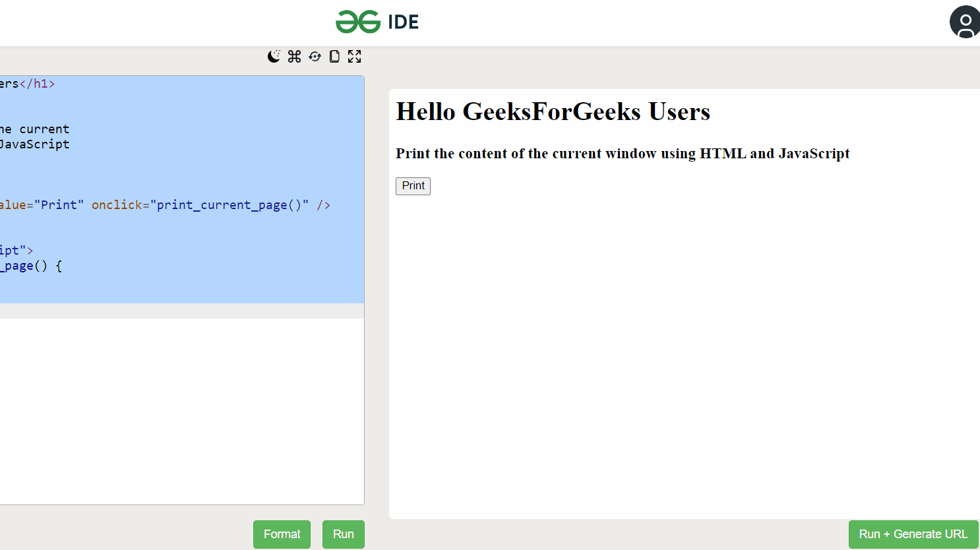Reset the code with the circular arrows icon
Viewport: 980px width, 550px height.
(315, 57)
